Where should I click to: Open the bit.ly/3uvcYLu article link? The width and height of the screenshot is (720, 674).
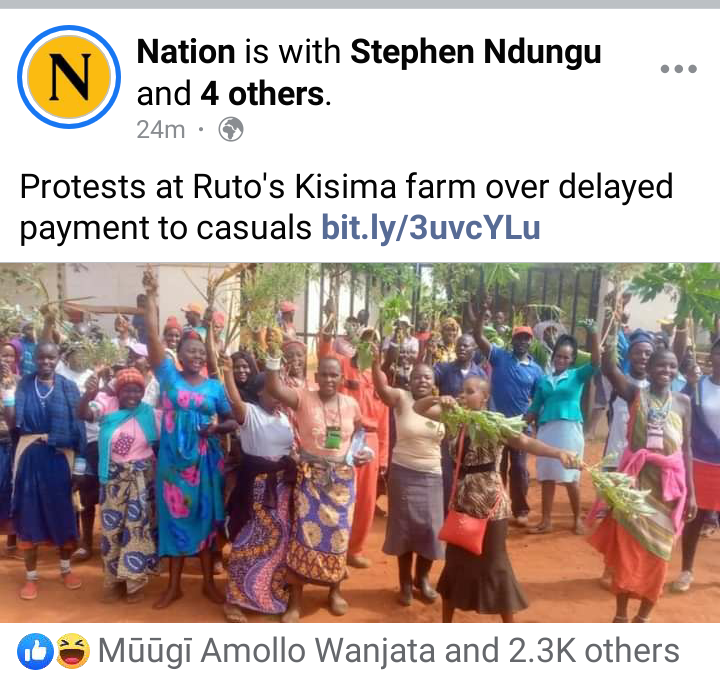[431, 227]
